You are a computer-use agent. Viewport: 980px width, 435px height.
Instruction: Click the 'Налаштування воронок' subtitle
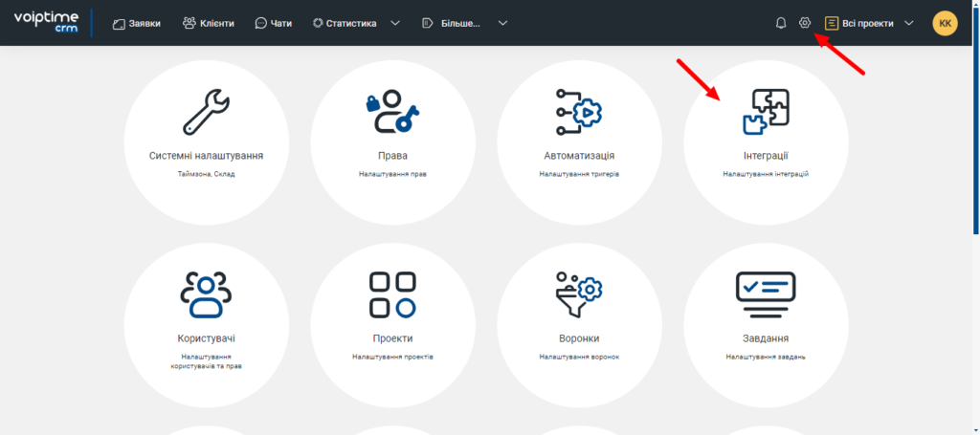pos(579,357)
